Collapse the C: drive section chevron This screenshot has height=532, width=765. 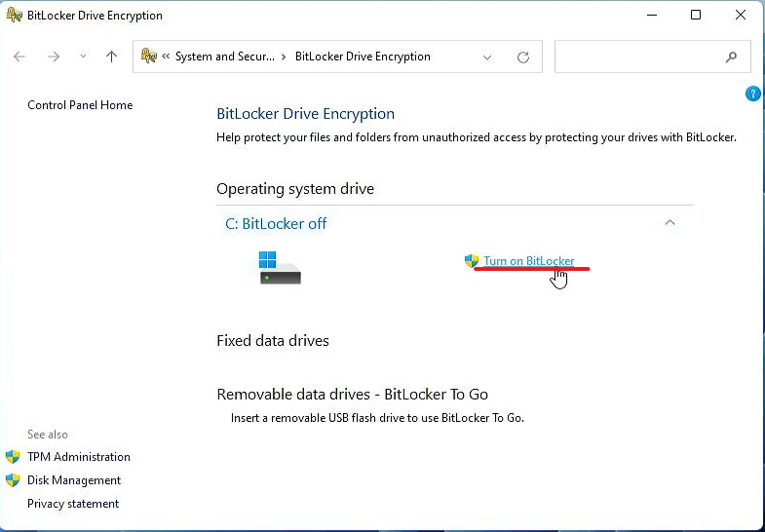[x=669, y=223]
